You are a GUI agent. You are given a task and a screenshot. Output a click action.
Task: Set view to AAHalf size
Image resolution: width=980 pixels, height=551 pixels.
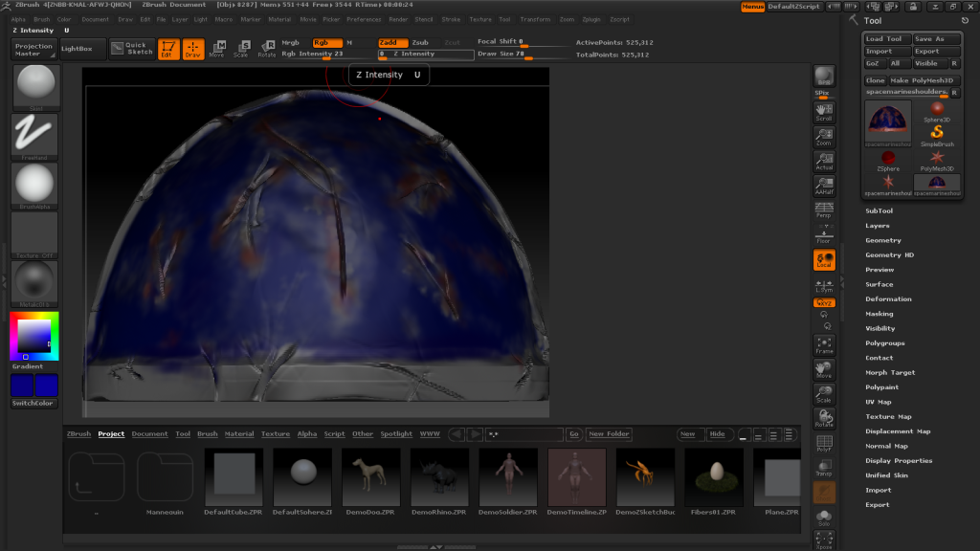824,186
